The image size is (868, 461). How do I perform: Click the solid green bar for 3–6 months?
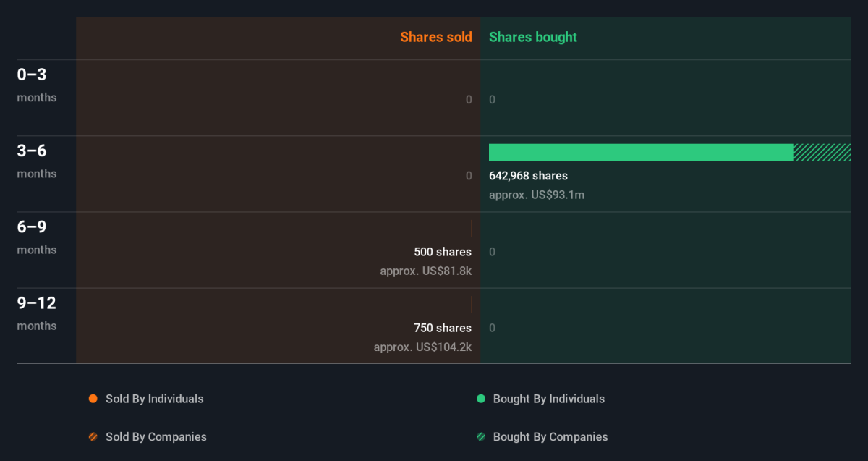[x=641, y=152]
